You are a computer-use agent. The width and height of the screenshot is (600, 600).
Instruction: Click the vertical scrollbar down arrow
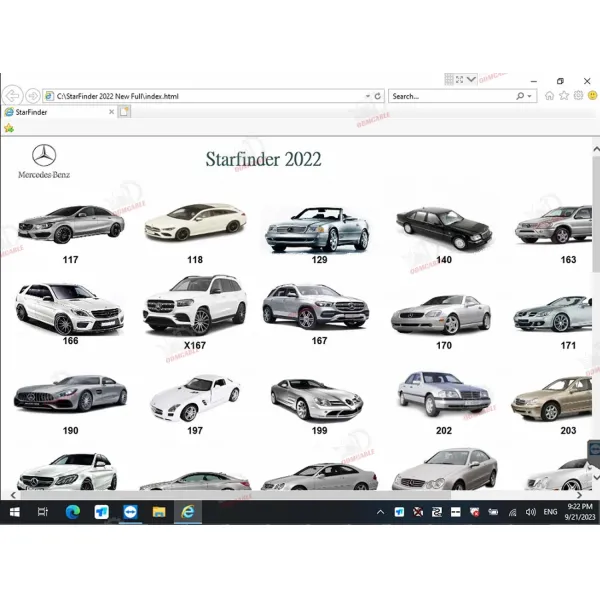coord(596,478)
